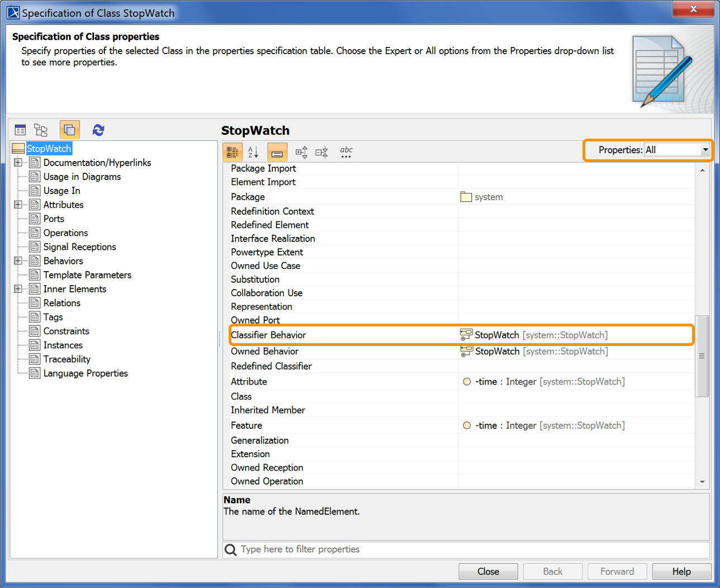Expand the Inner Elements tree node
720x588 pixels.
pos(18,289)
